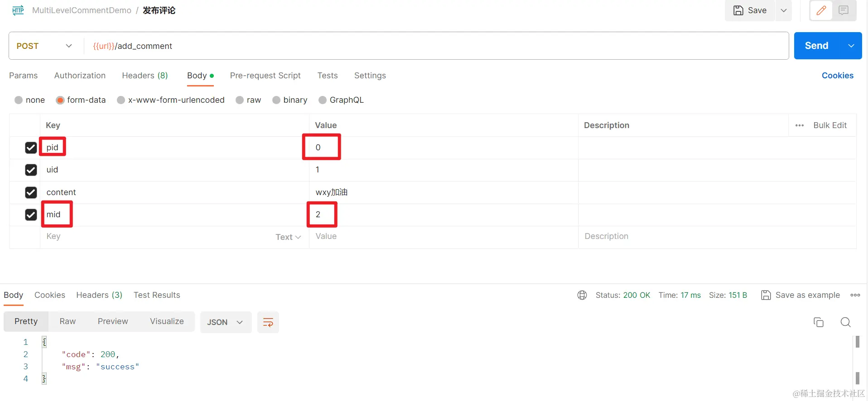Click the uid value 1 cell
Screen dimensions: 868x401
pyautogui.click(x=444, y=170)
